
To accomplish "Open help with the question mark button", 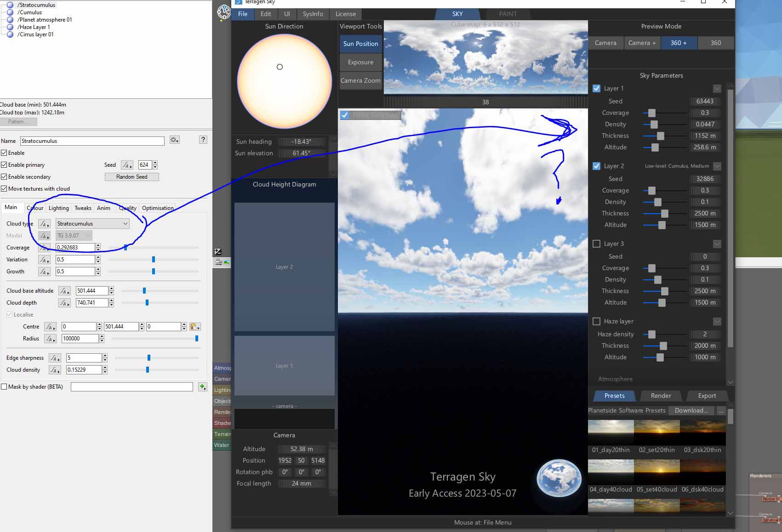I will click(x=203, y=140).
